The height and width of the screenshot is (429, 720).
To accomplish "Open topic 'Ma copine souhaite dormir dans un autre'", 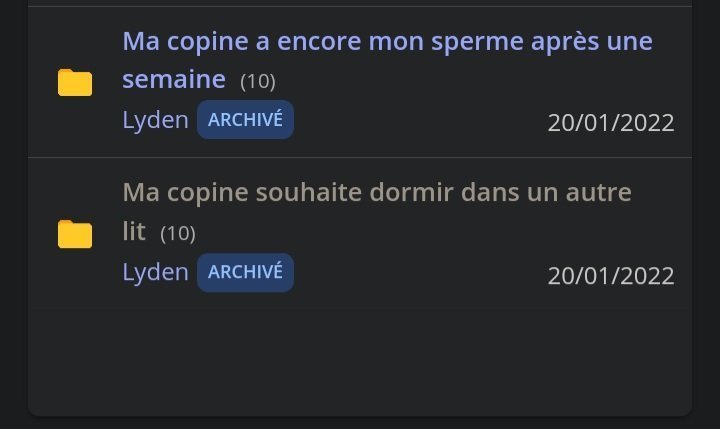I will pyautogui.click(x=377, y=211).
